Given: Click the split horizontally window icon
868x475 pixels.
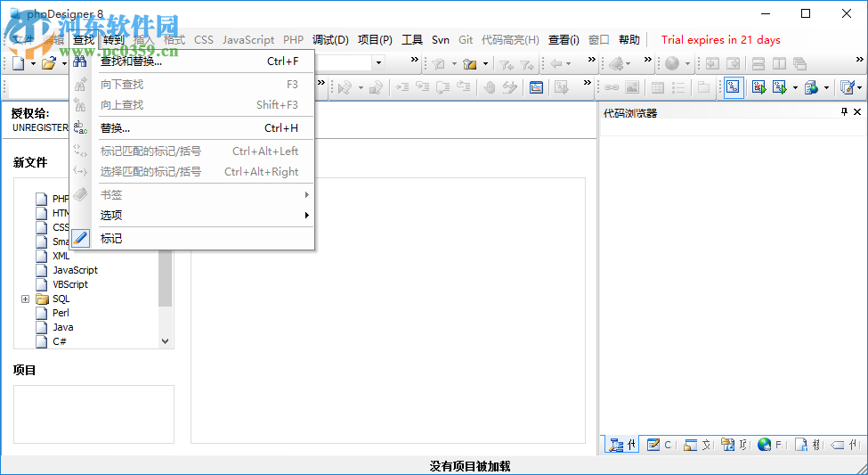Looking at the screenshot, I should (758, 64).
